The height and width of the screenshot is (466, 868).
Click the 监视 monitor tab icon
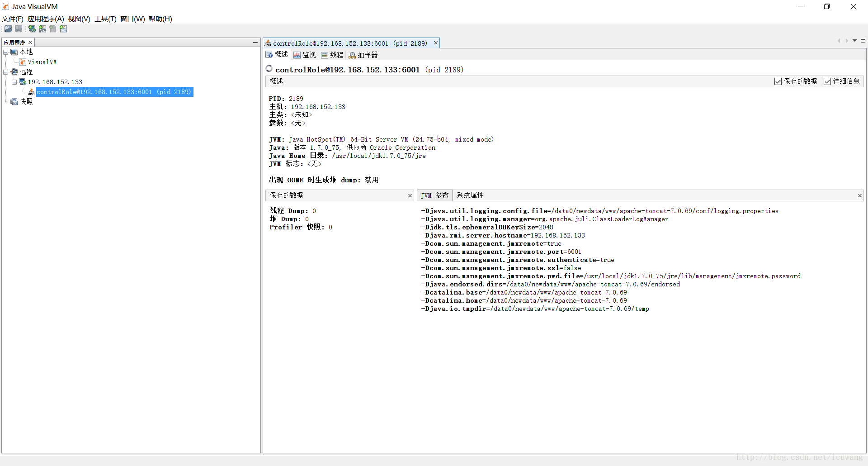pos(297,55)
